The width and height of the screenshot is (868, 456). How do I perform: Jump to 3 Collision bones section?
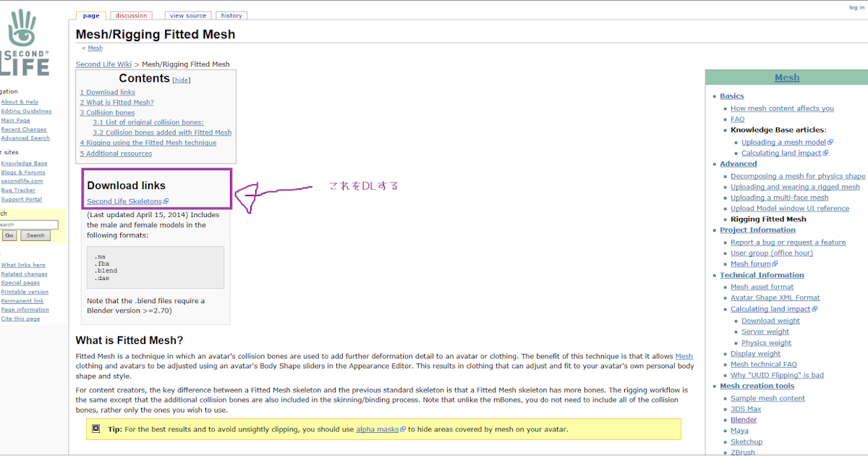point(107,113)
